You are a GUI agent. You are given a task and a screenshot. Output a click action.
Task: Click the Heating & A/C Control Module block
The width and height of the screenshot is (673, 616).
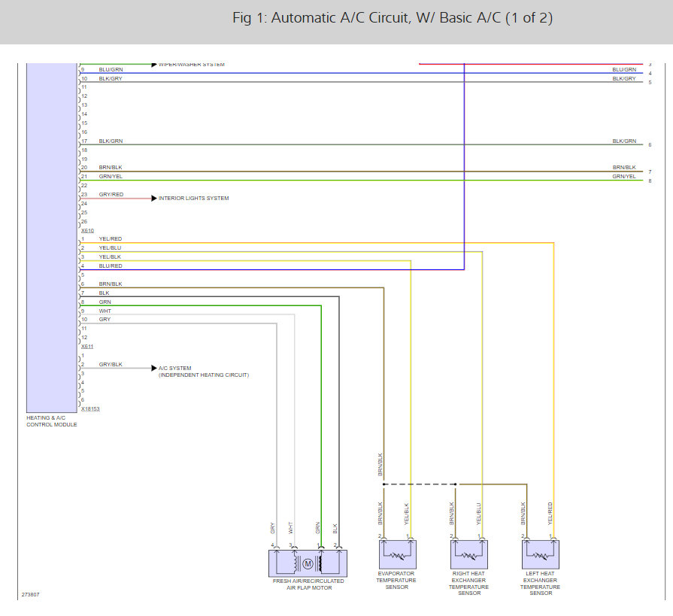[52, 238]
